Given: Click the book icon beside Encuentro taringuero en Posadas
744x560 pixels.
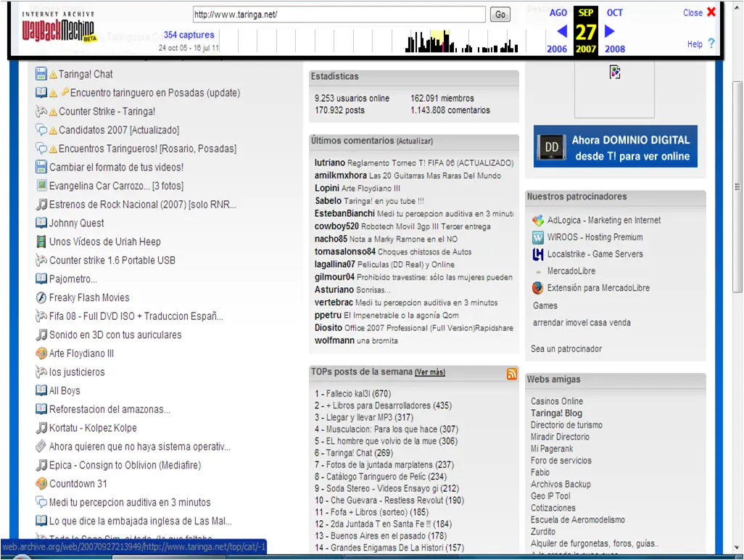Looking at the screenshot, I should [x=41, y=92].
